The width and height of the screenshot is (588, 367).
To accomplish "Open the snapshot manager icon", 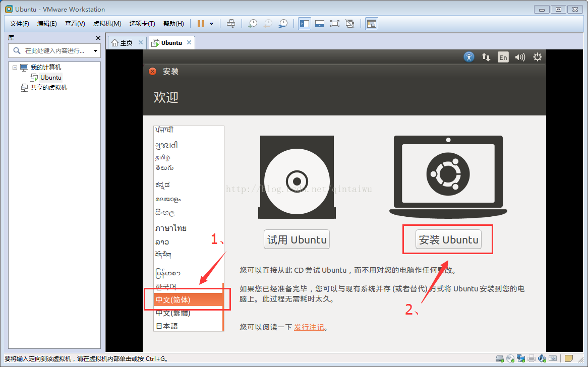I will (283, 24).
